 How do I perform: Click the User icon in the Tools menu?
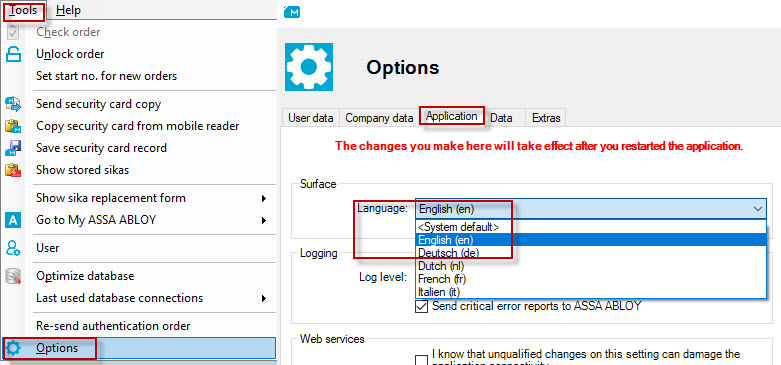coord(13,247)
